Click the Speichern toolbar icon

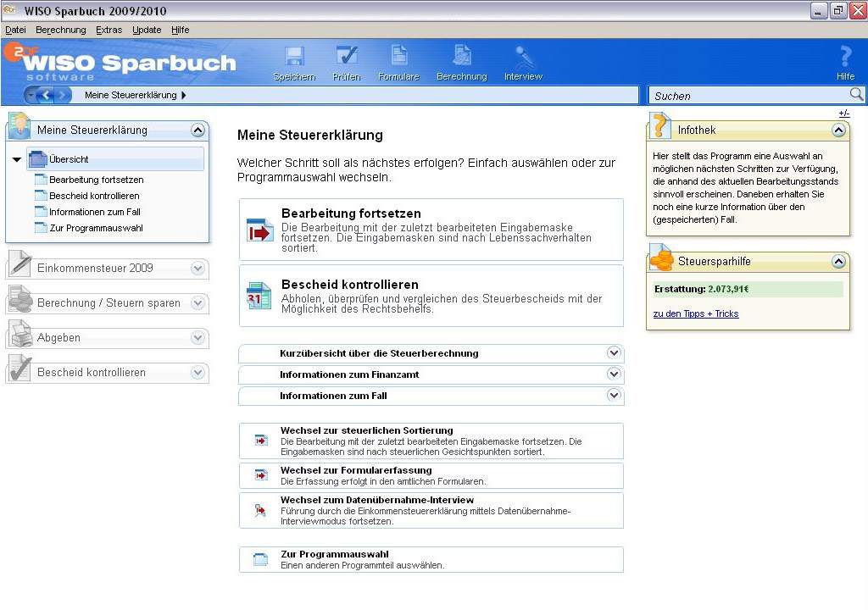(294, 58)
